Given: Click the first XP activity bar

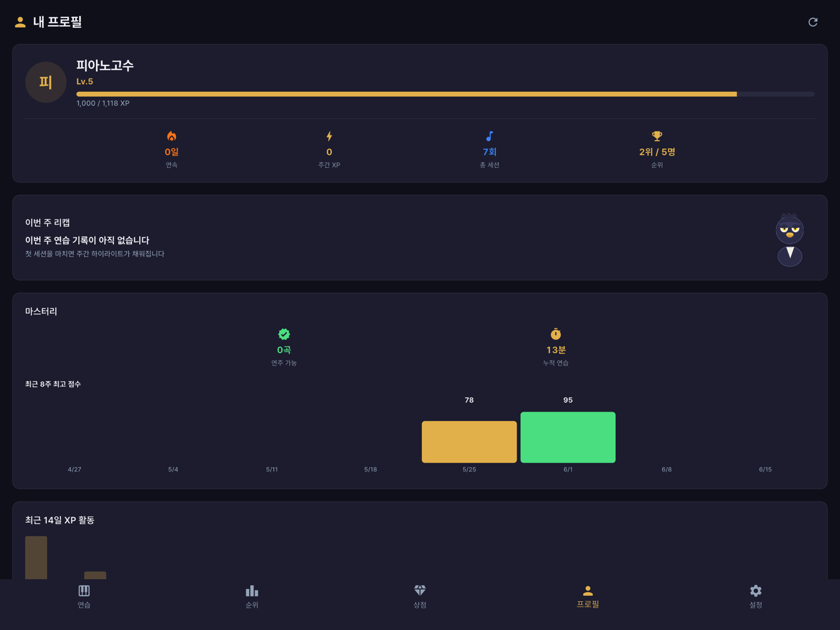Looking at the screenshot, I should click(36, 558).
